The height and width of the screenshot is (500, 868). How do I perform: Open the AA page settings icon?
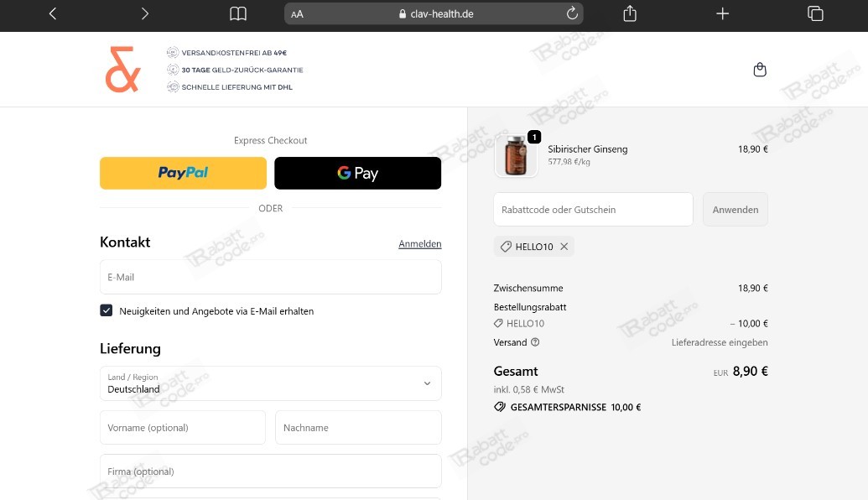tap(296, 13)
